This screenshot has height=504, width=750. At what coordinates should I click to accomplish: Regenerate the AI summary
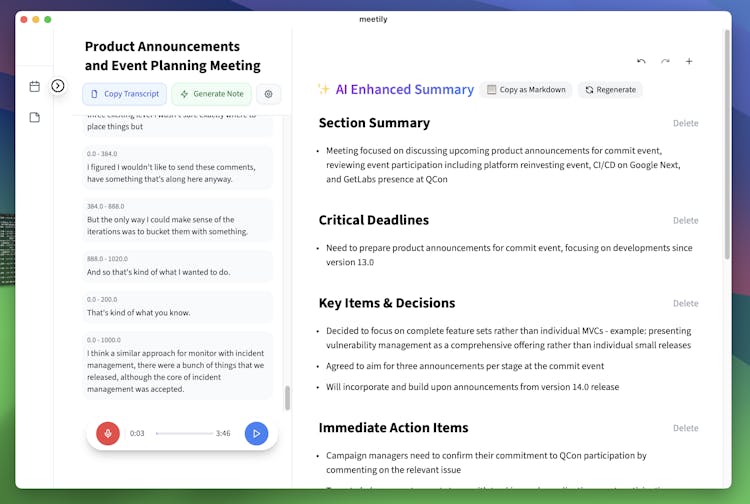[x=610, y=89]
